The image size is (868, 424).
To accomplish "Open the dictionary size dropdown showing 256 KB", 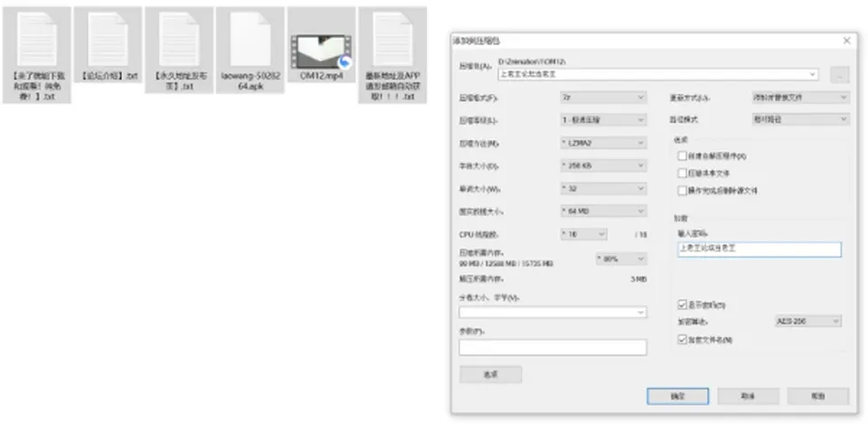I will pyautogui.click(x=603, y=165).
